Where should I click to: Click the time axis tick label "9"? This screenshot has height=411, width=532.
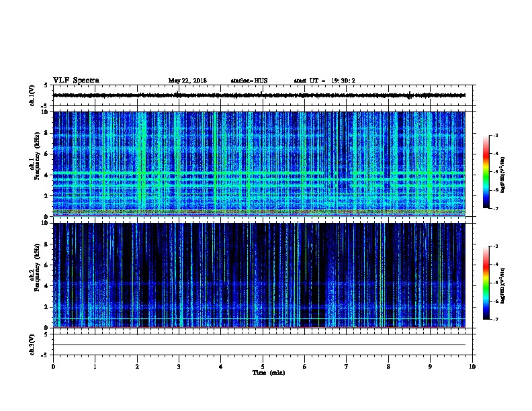430,367
